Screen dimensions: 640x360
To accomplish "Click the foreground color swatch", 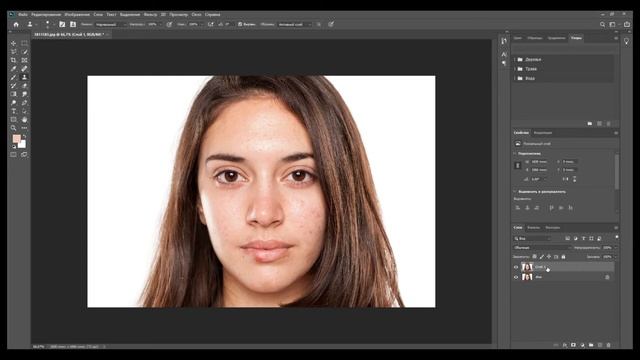I will pos(16,139).
